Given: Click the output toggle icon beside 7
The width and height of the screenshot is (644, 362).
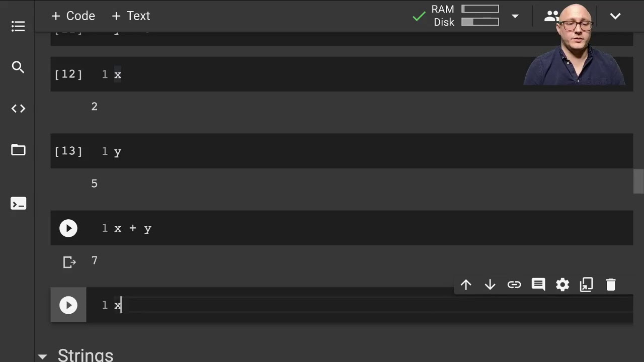Looking at the screenshot, I should coord(69,262).
